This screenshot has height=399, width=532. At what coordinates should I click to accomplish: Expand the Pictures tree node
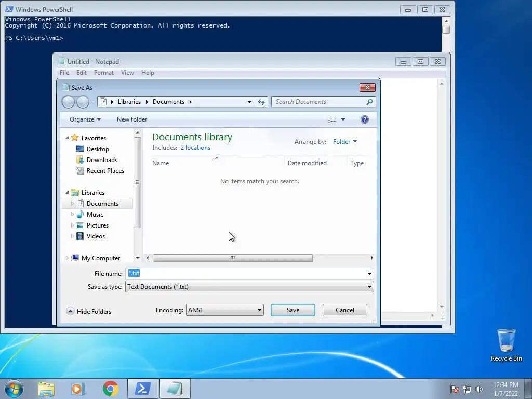[72, 225]
